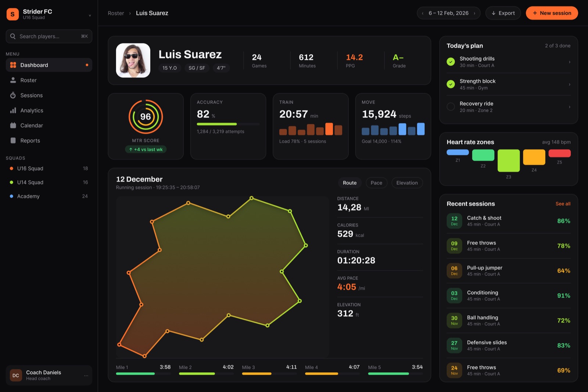Click the DC coach avatar
Screen dimensions: 588x392
click(16, 375)
